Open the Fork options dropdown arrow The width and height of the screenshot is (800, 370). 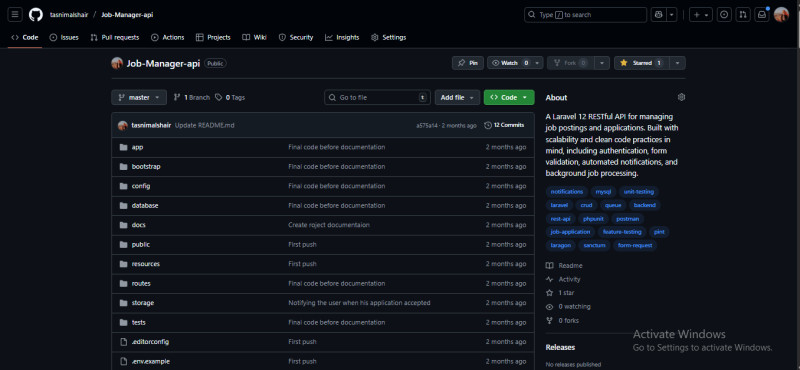coord(603,63)
